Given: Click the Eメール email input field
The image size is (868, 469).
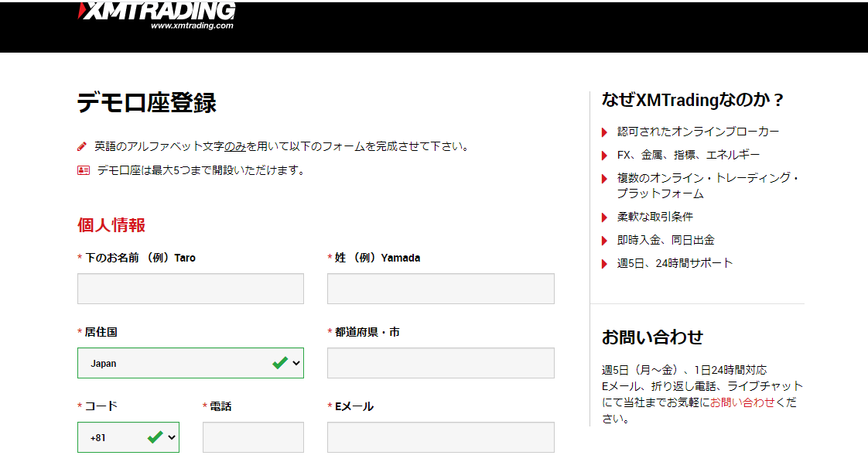Looking at the screenshot, I should (441, 436).
